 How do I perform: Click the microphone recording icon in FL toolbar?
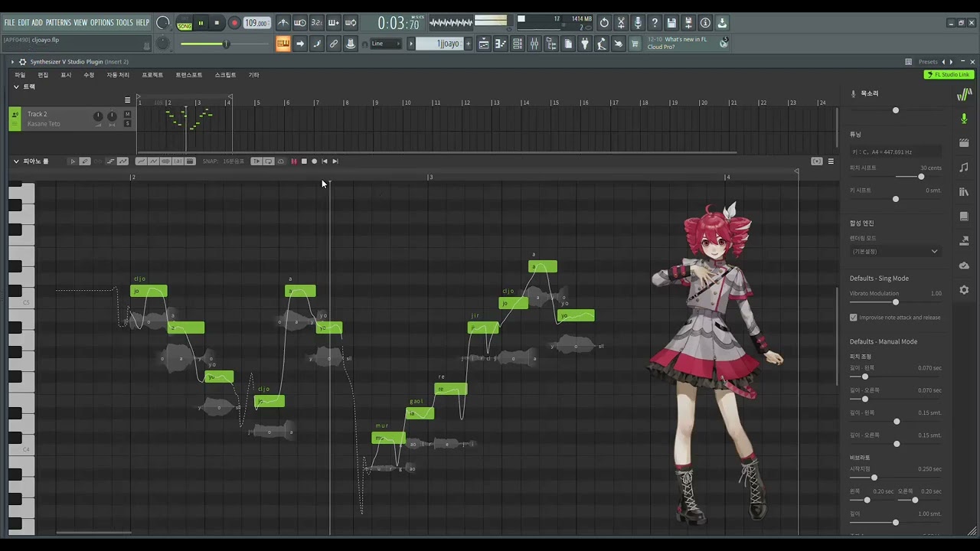click(x=638, y=23)
